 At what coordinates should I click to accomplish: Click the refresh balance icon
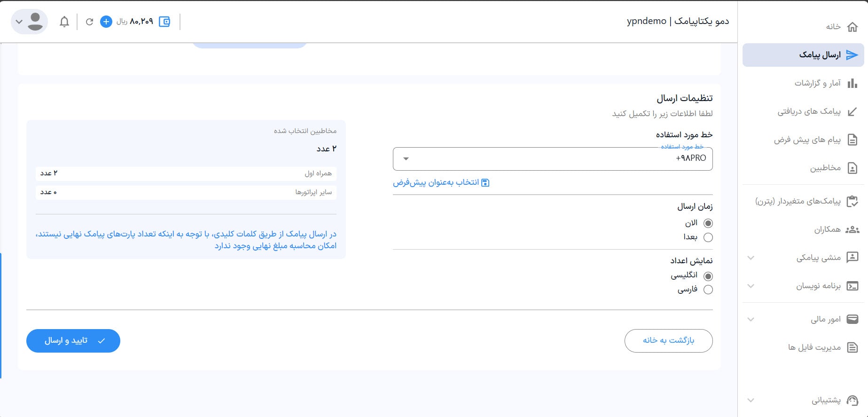[x=89, y=22]
